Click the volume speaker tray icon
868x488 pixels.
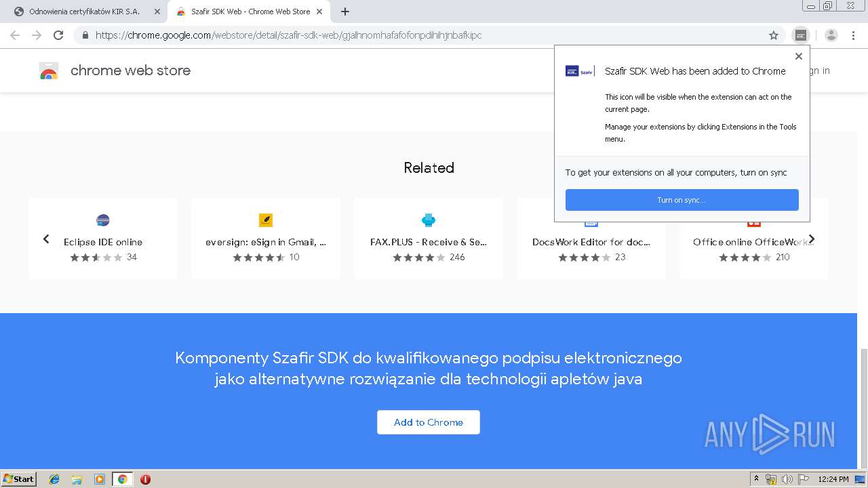(x=787, y=479)
